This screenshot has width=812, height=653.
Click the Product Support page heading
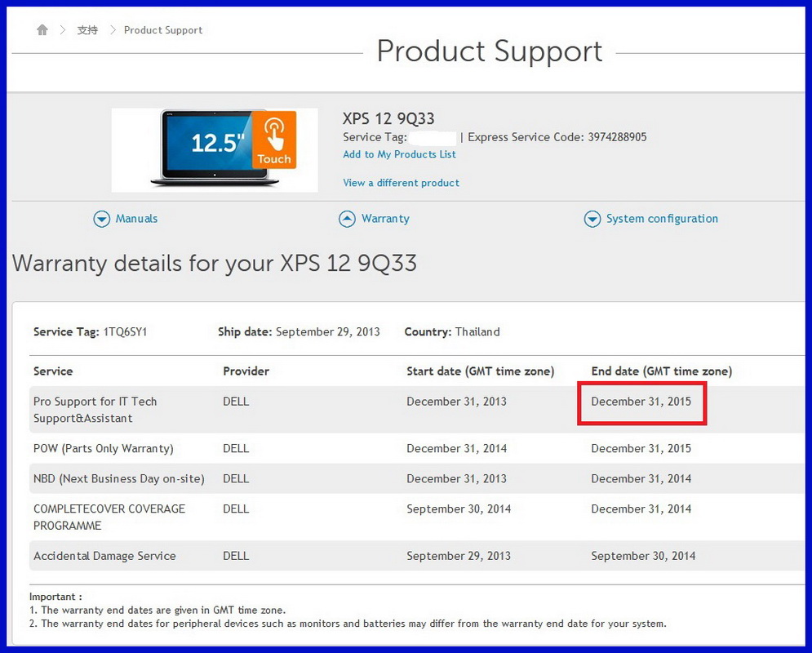[x=490, y=51]
